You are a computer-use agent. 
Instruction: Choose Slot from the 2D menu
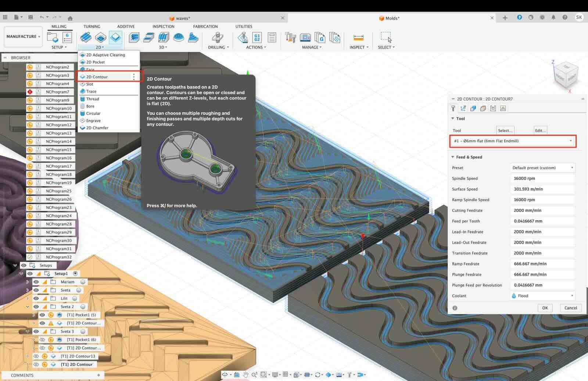[90, 84]
